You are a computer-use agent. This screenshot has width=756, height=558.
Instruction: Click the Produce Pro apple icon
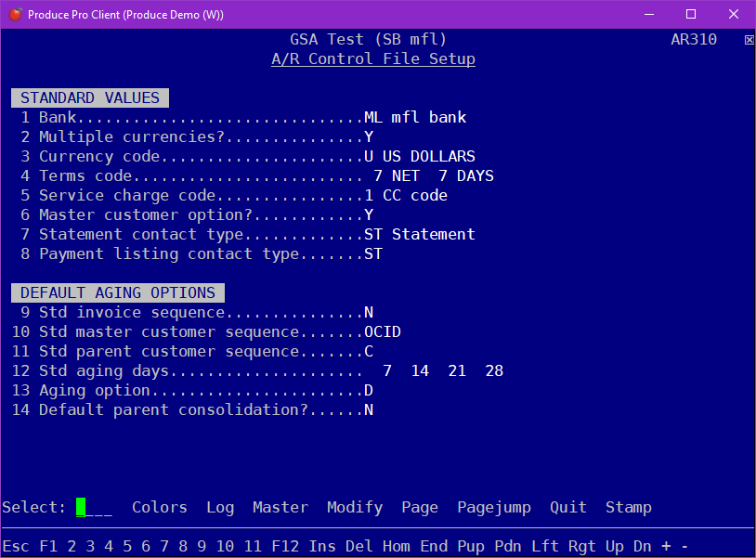tap(16, 15)
